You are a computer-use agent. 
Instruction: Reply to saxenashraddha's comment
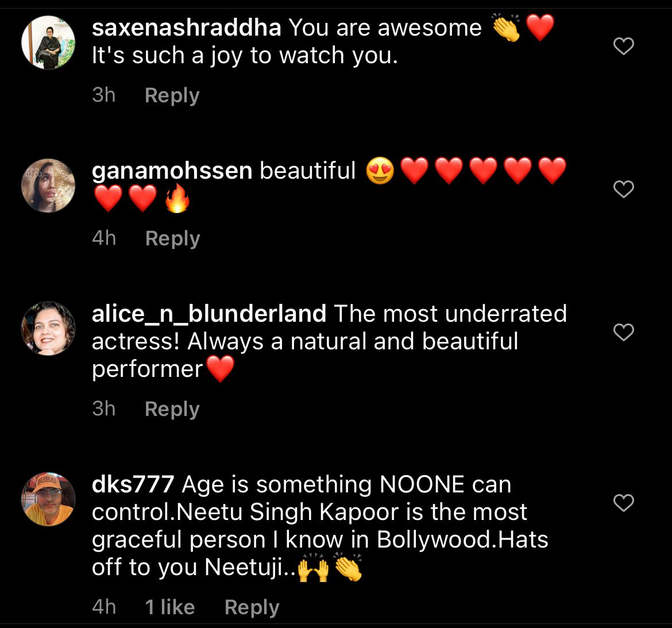pos(172,95)
